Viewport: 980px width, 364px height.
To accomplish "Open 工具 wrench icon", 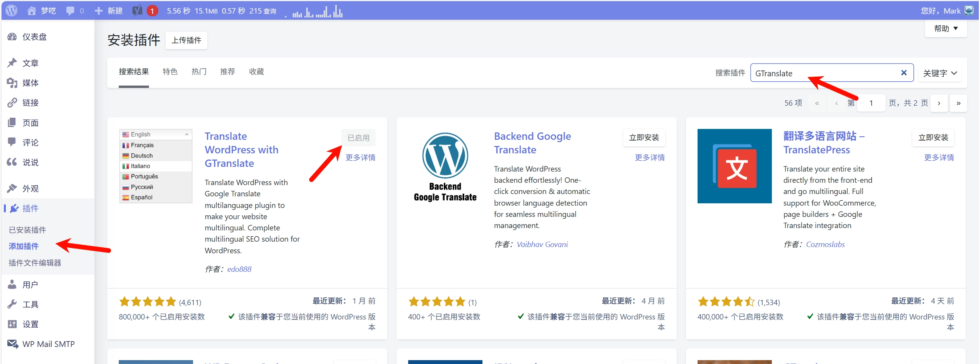I will pos(12,304).
